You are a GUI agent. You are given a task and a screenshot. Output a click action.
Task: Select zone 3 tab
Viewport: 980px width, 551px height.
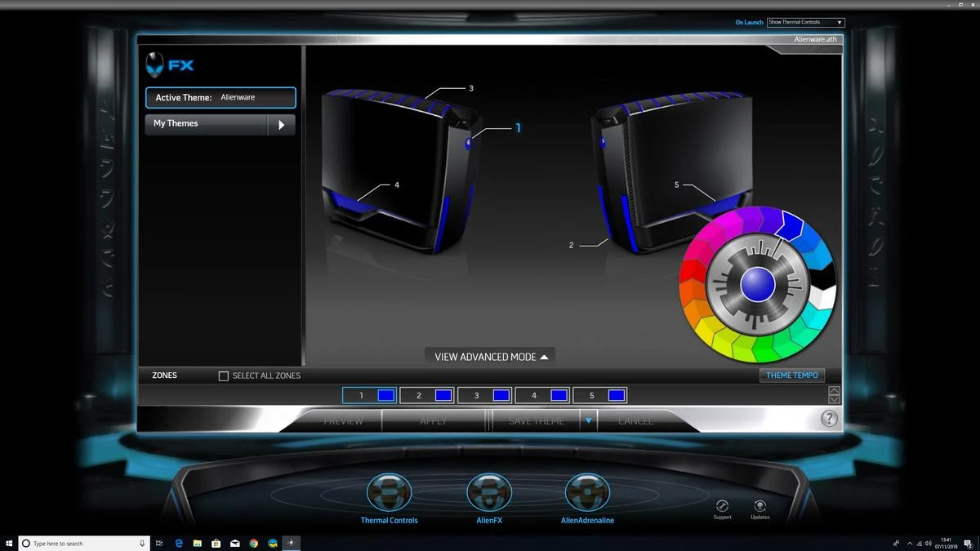coord(485,395)
